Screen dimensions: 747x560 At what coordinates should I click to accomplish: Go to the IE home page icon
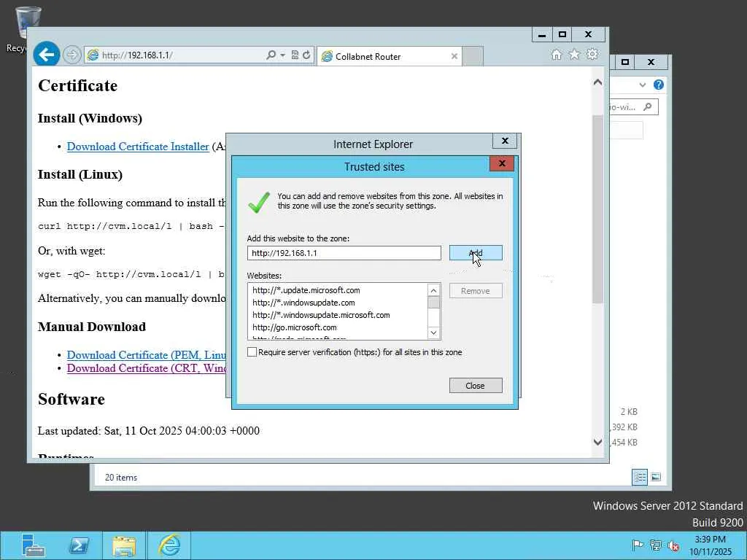click(x=556, y=55)
